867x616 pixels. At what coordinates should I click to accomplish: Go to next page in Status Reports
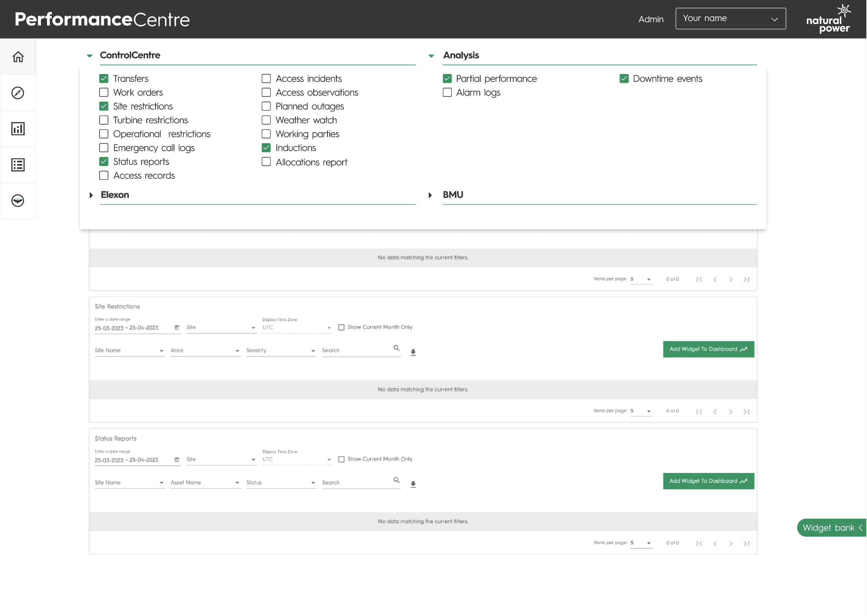tap(731, 544)
